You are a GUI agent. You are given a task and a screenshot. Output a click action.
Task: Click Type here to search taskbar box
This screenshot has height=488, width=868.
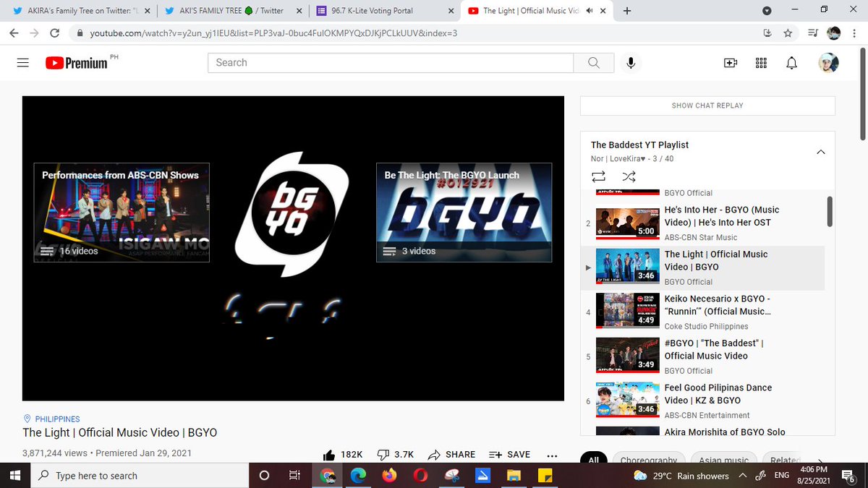(x=139, y=476)
